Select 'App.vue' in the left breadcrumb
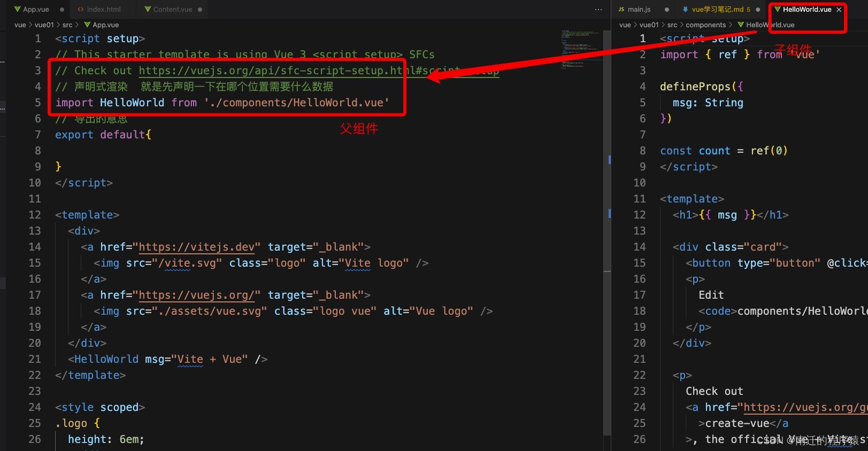The height and width of the screenshot is (451, 868). click(106, 25)
